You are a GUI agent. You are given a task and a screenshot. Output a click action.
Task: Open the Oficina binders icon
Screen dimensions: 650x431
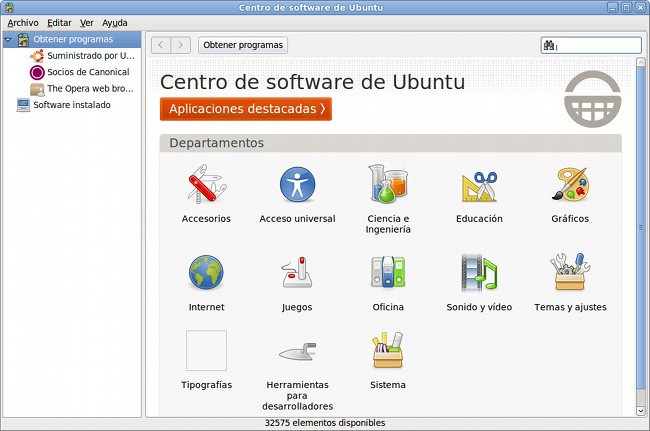pyautogui.click(x=388, y=272)
